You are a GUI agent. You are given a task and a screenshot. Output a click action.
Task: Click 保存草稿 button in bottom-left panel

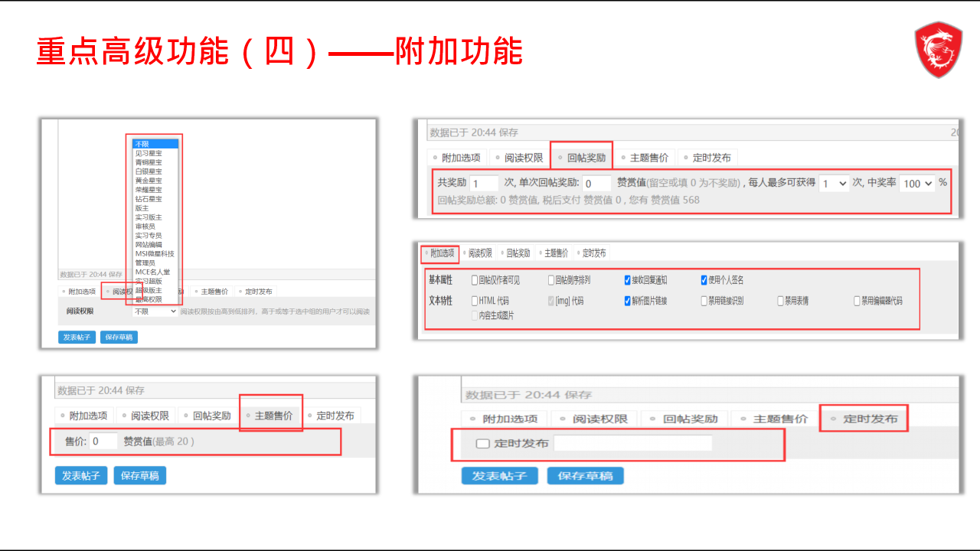(140, 475)
